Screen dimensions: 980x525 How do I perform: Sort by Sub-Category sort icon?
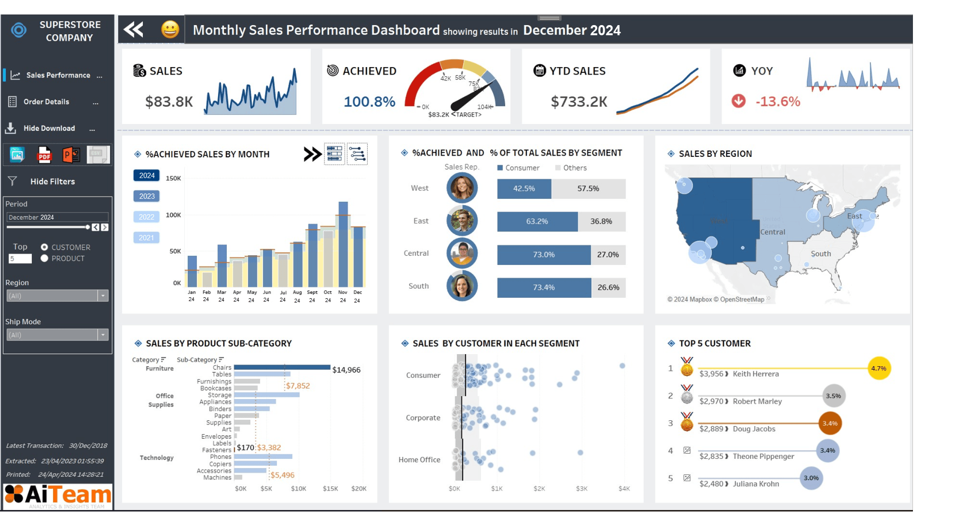221,359
